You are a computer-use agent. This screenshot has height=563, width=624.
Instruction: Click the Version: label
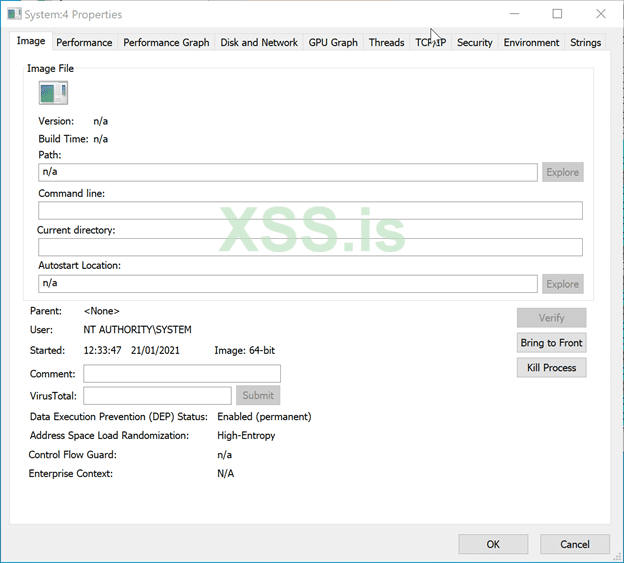click(56, 121)
